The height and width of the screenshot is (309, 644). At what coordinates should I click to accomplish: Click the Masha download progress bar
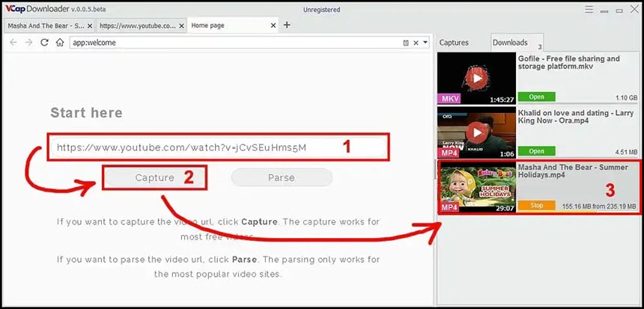pyautogui.click(x=577, y=212)
